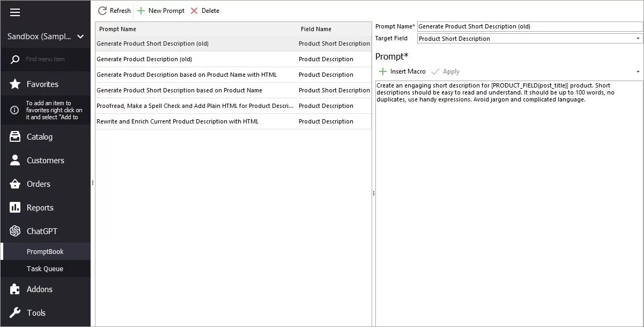Add Generate Product Description to Favorites star
The image size is (644, 327).
point(14,84)
